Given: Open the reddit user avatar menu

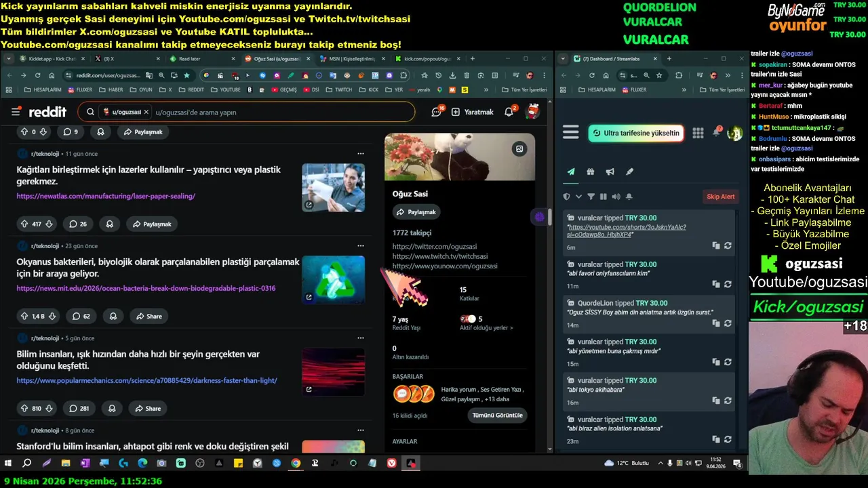Looking at the screenshot, I should click(x=533, y=112).
